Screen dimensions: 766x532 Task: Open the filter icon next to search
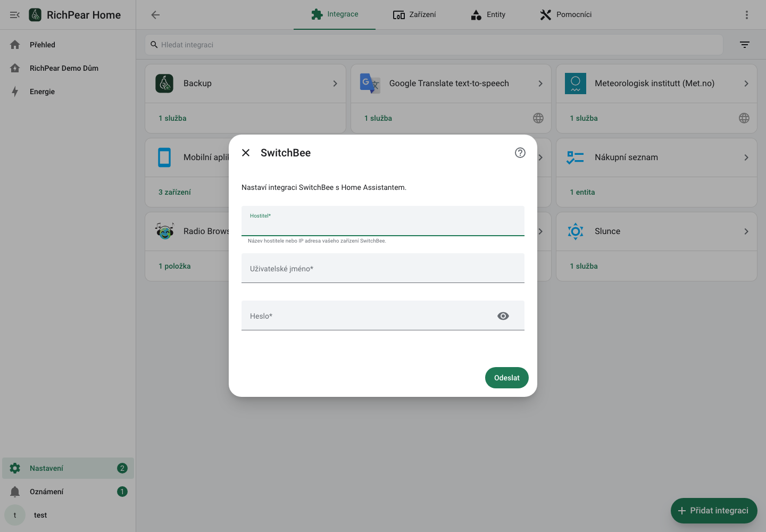click(745, 45)
